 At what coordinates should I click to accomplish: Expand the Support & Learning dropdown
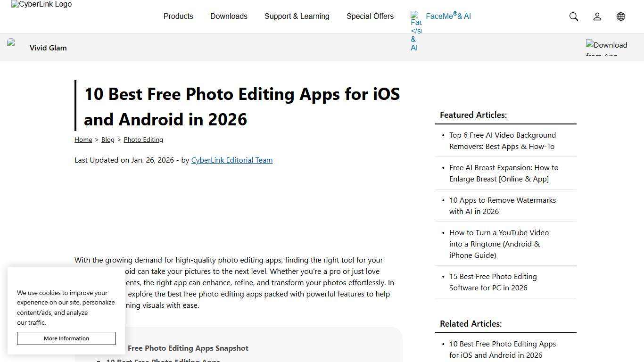(297, 16)
